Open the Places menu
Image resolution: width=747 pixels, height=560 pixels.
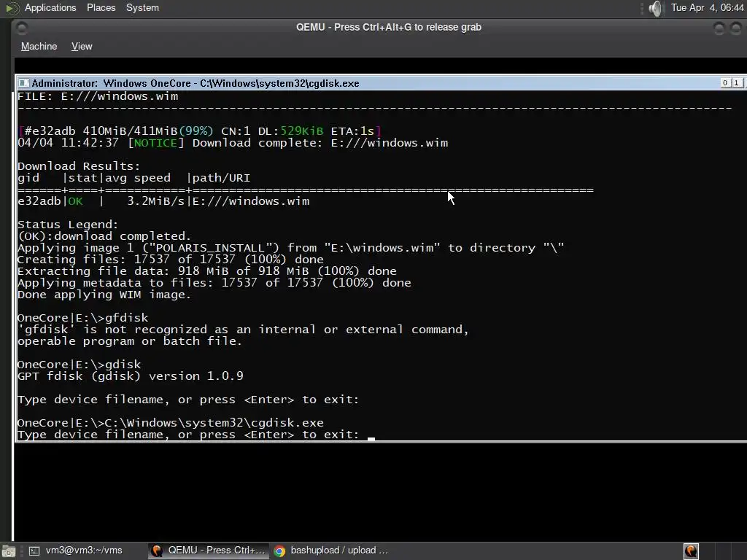tap(101, 7)
